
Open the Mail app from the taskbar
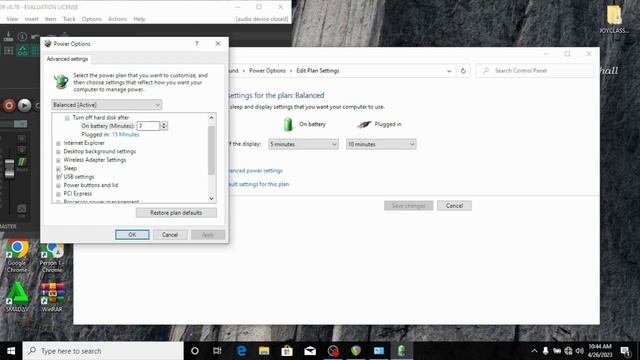[310, 351]
